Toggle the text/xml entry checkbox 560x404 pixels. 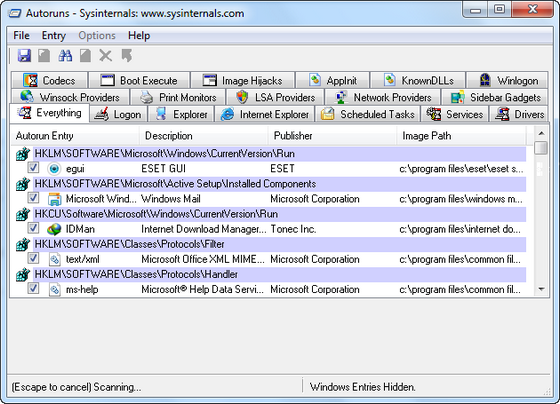click(33, 258)
